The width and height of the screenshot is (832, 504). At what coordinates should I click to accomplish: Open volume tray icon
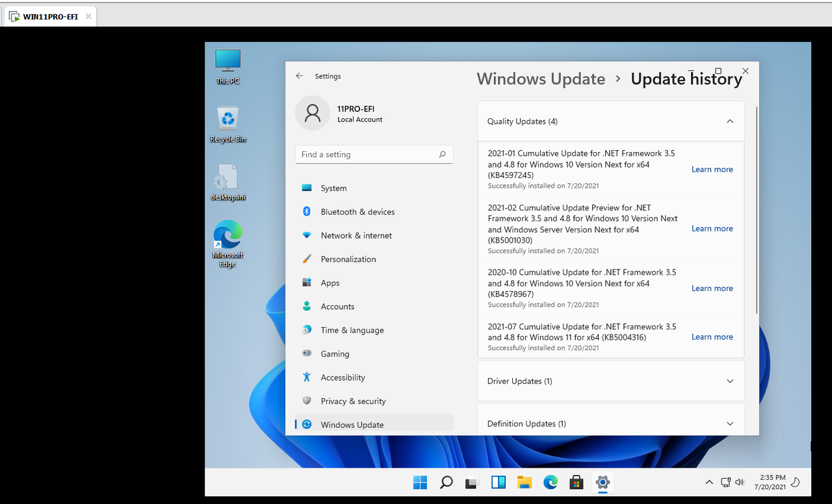(x=740, y=483)
